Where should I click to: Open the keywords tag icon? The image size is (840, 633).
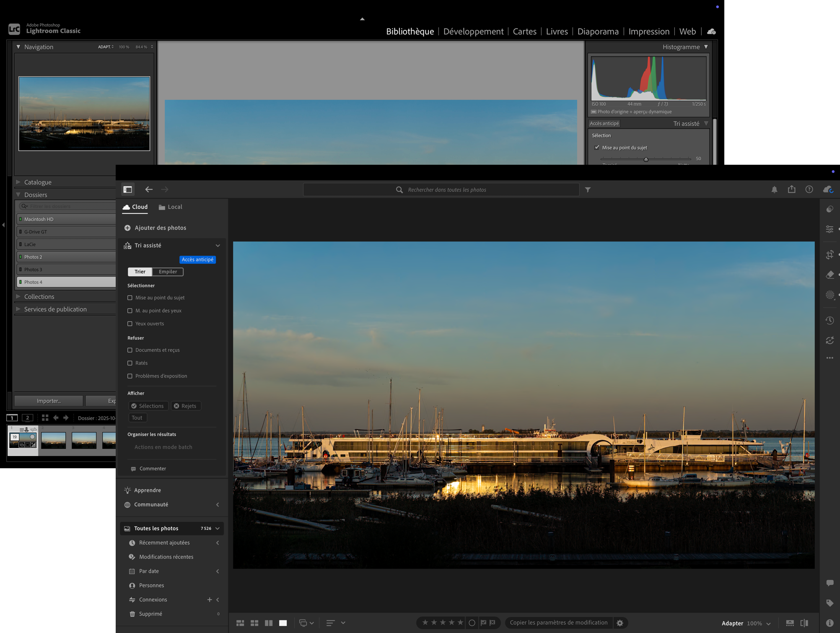(x=830, y=603)
